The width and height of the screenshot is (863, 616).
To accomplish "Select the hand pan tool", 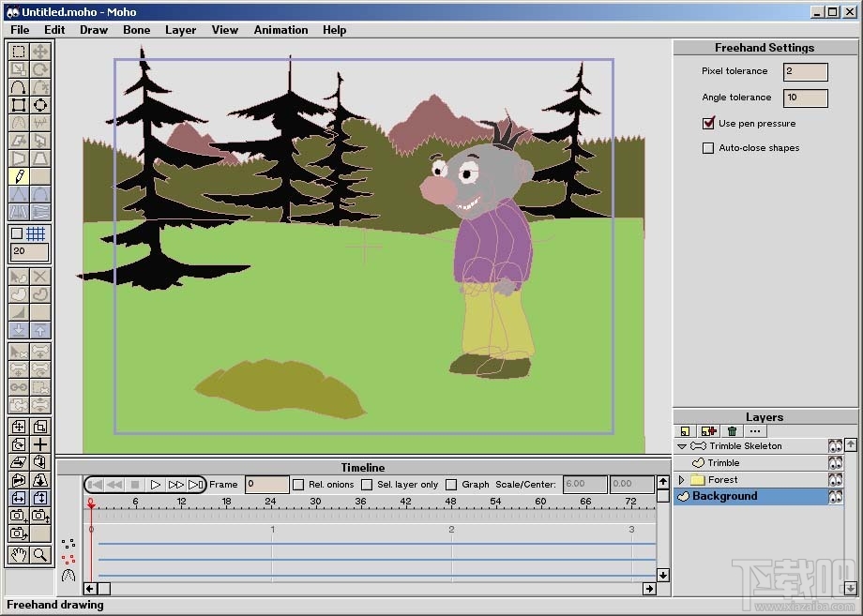I will click(19, 554).
